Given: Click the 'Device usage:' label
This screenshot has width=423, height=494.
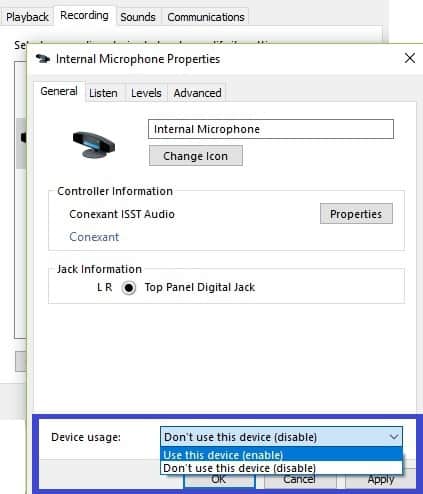Looking at the screenshot, I should (x=86, y=437).
